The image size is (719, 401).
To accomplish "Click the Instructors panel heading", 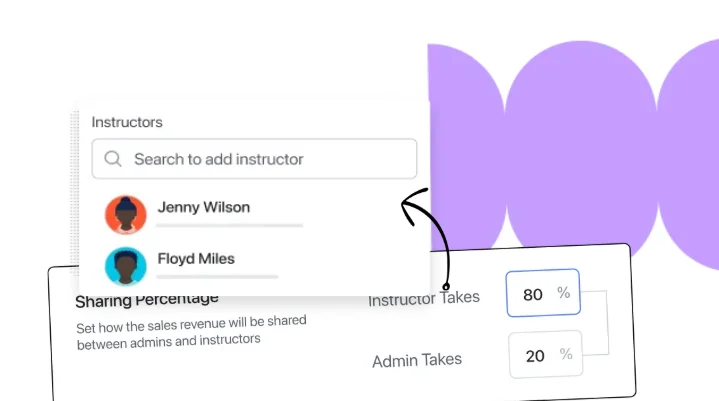I will click(127, 122).
